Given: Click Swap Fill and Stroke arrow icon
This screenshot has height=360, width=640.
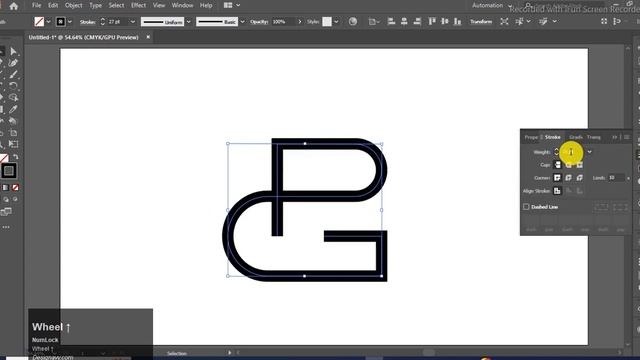Looking at the screenshot, I should click(x=15, y=157).
